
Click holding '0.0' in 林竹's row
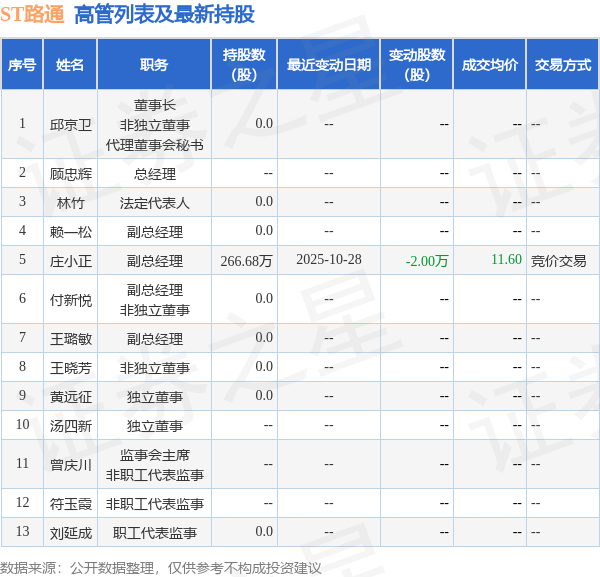tap(264, 201)
